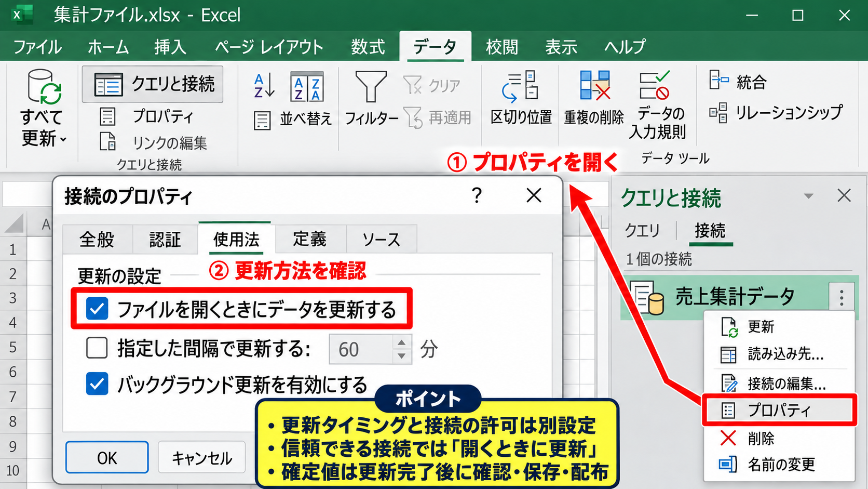Enable 指定した間隔で更新する checkbox
This screenshot has width=868, height=489.
tap(97, 348)
